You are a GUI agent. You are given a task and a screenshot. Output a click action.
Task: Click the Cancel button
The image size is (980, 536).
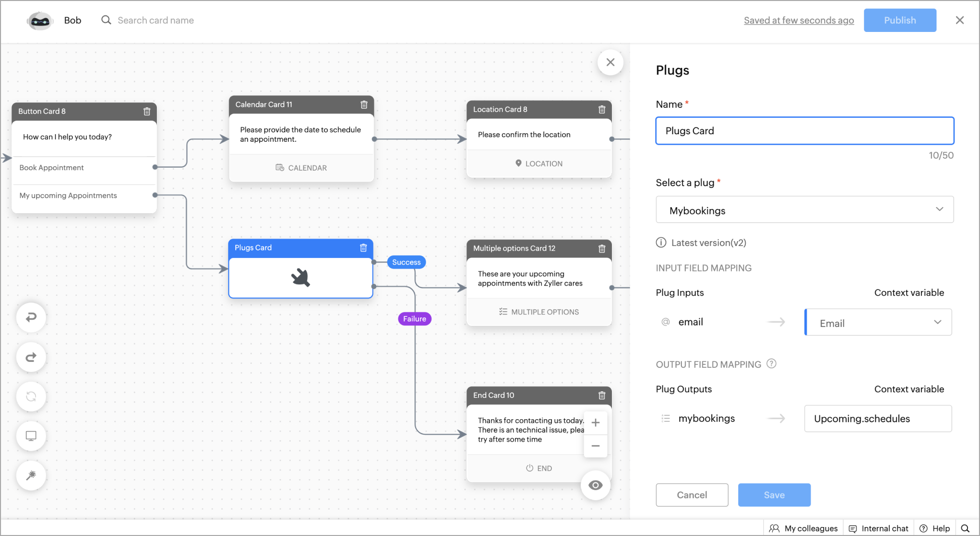click(x=692, y=495)
